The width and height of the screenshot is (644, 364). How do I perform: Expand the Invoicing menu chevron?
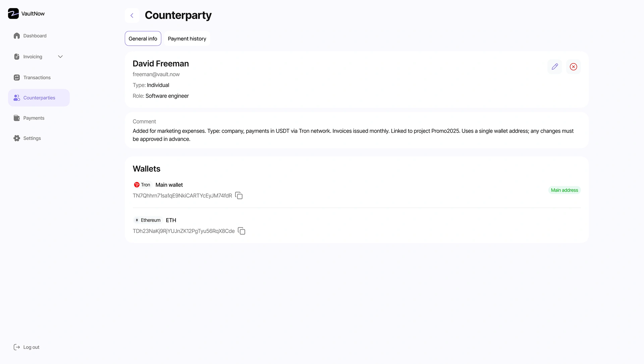(x=60, y=57)
